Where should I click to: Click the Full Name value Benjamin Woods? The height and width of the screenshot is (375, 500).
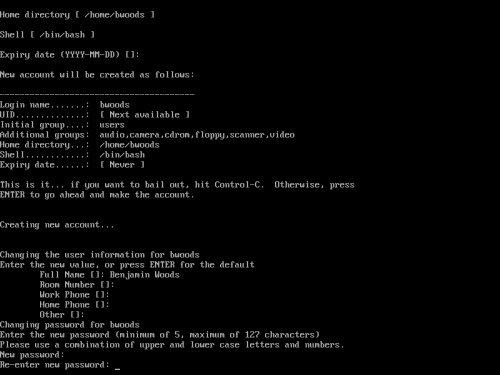coord(145,275)
